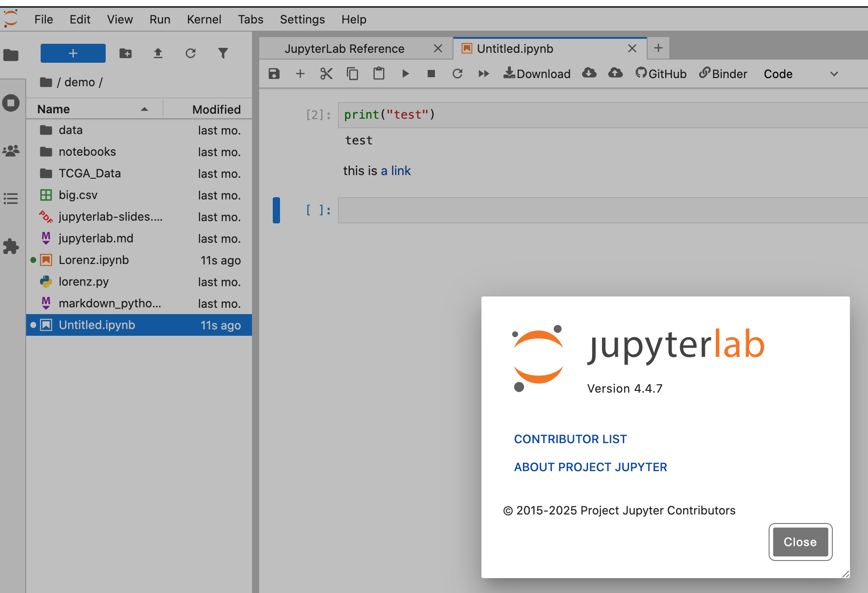The height and width of the screenshot is (593, 868).
Task: Switch to the JupyterLab Reference tab
Action: tap(344, 49)
